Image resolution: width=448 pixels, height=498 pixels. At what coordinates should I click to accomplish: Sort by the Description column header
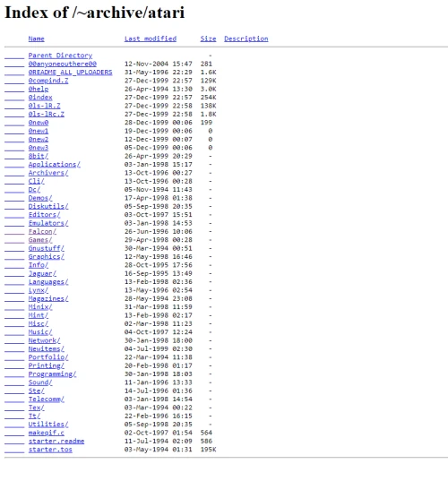click(246, 39)
